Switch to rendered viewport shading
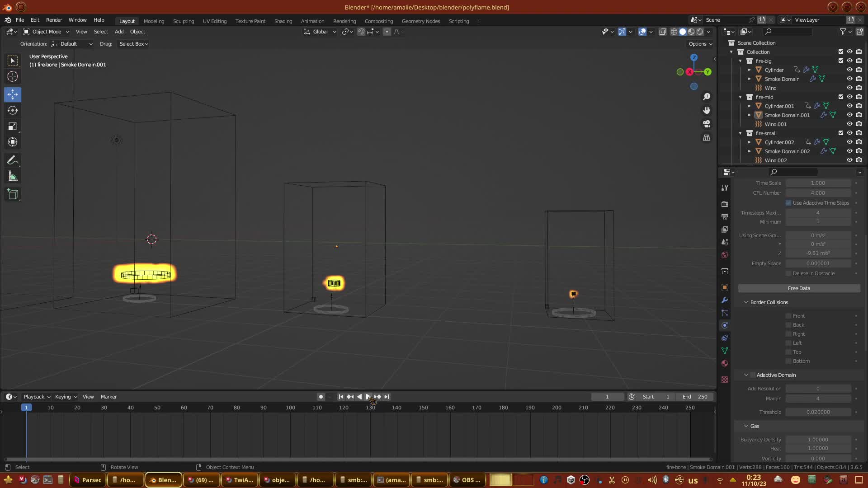Image resolution: width=868 pixels, height=488 pixels. (700, 32)
